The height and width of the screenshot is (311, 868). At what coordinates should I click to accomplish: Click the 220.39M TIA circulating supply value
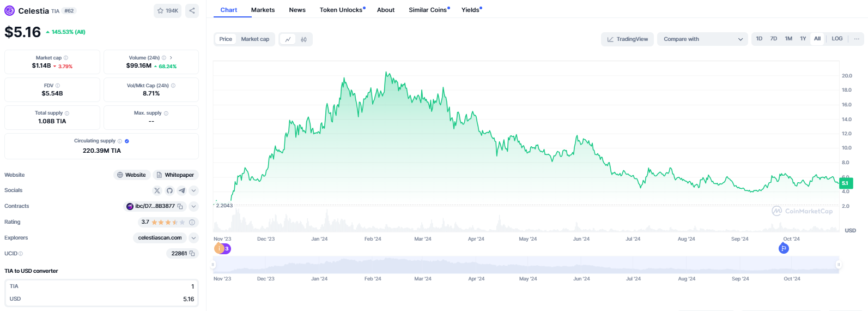102,151
